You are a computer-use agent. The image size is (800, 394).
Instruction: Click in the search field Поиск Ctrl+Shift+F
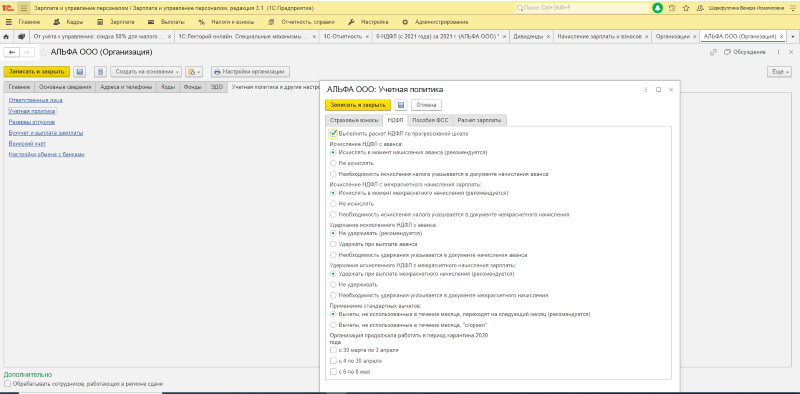581,8
